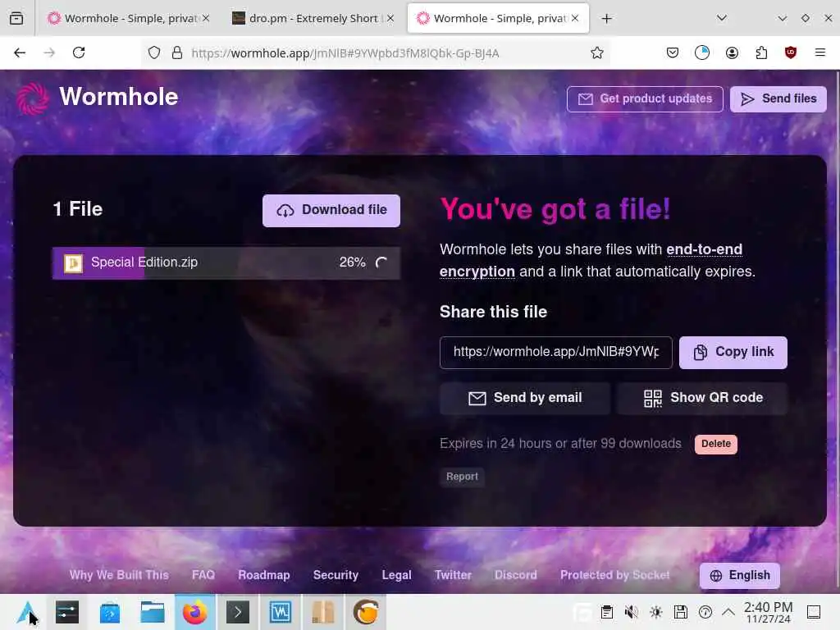Image resolution: width=840 pixels, height=630 pixels.
Task: Open the archive manager taskbar icon
Action: (323, 612)
